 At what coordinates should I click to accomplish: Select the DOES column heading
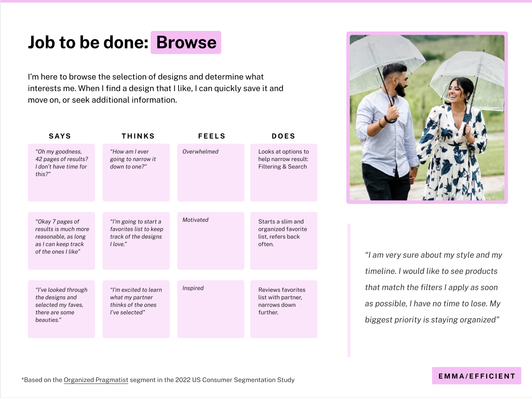click(x=283, y=136)
